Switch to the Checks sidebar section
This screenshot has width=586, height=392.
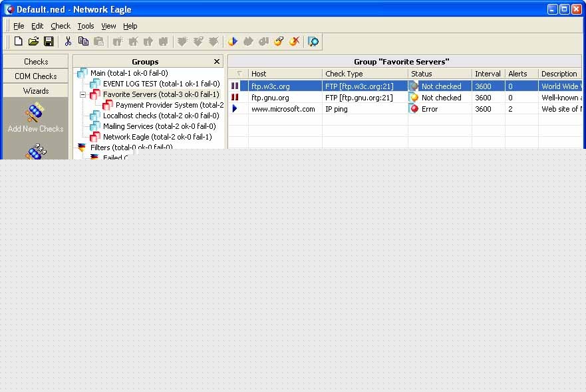click(x=36, y=62)
